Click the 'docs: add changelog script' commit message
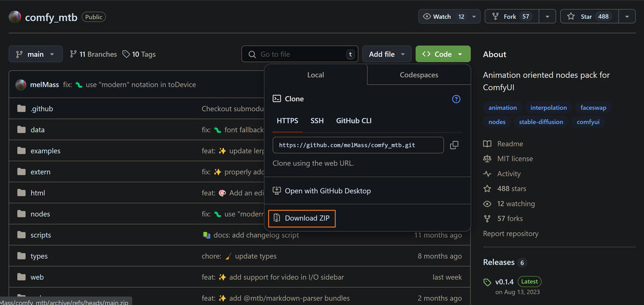The height and width of the screenshot is (305, 644). coord(251,235)
